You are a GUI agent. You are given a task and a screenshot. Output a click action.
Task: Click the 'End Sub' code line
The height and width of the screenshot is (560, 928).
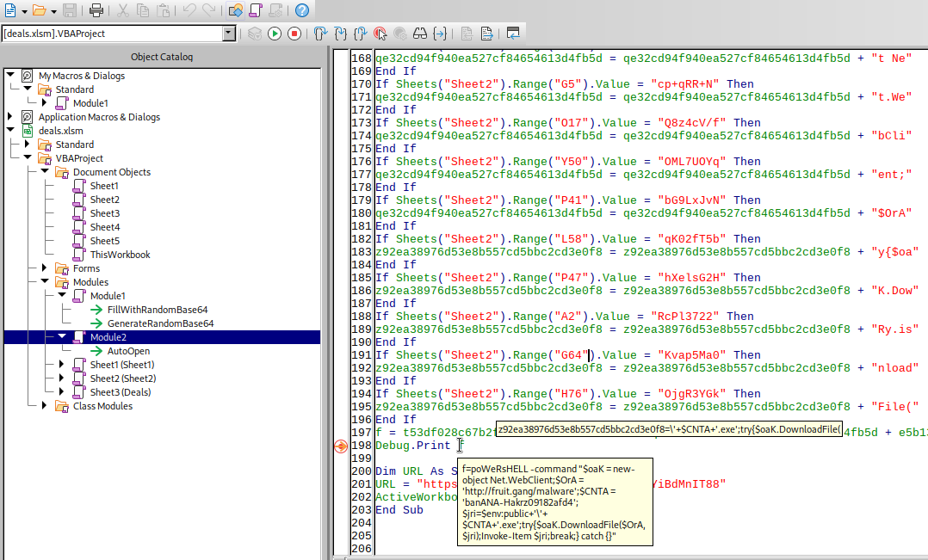tap(399, 510)
